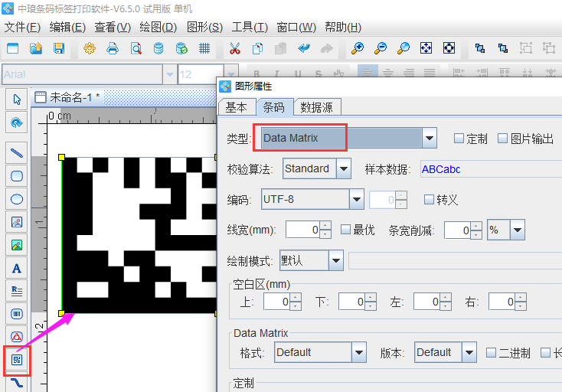The width and height of the screenshot is (562, 392).
Task: Open the 帮助(H) menu
Action: [x=343, y=28]
